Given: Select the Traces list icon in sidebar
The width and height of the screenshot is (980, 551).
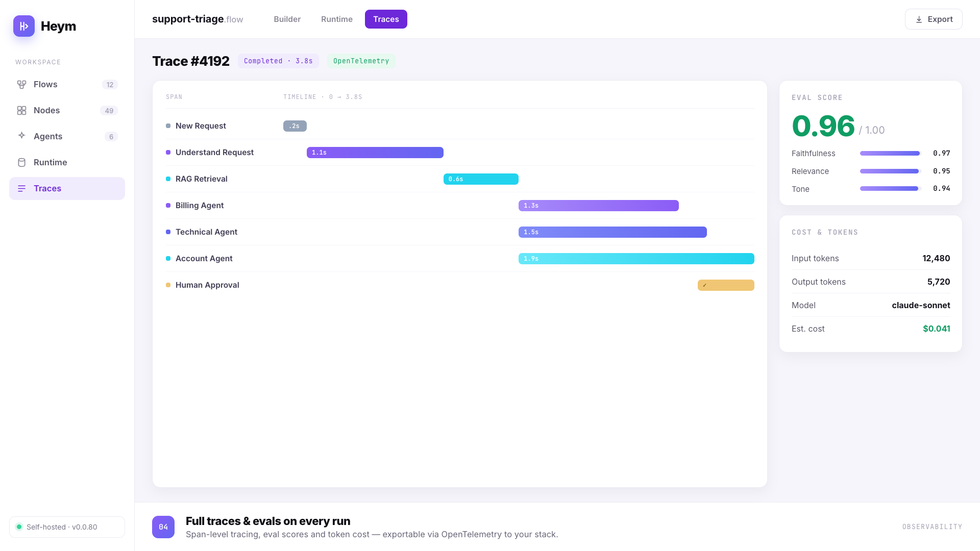Looking at the screenshot, I should click(21, 189).
